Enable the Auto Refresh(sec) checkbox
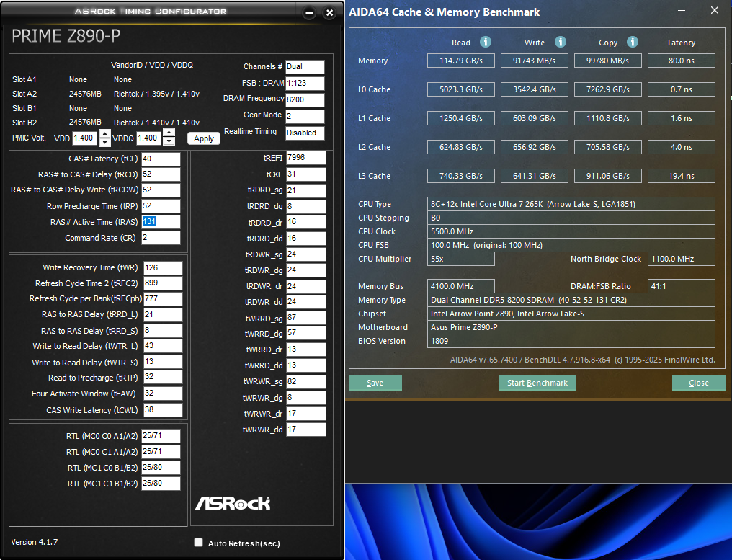732x560 pixels. 198,542
